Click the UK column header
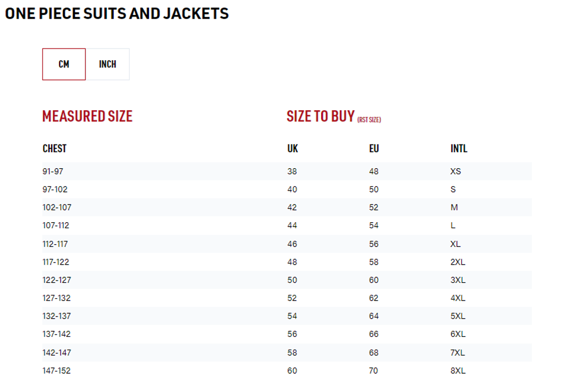565x392 pixels. point(292,148)
